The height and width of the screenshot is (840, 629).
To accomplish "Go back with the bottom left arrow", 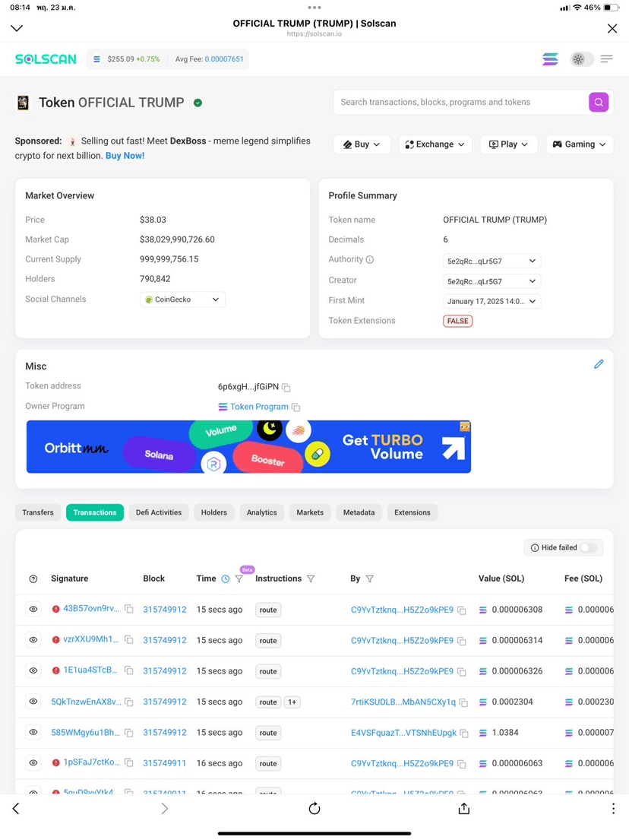I will 15,808.
